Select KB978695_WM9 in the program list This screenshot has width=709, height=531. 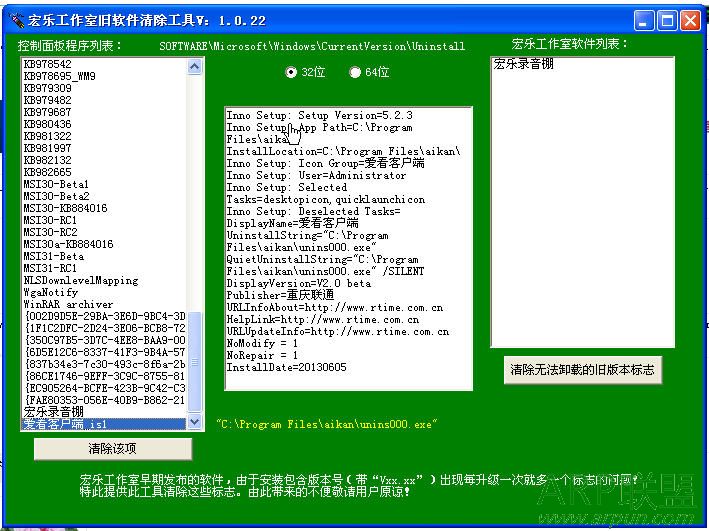pos(104,76)
